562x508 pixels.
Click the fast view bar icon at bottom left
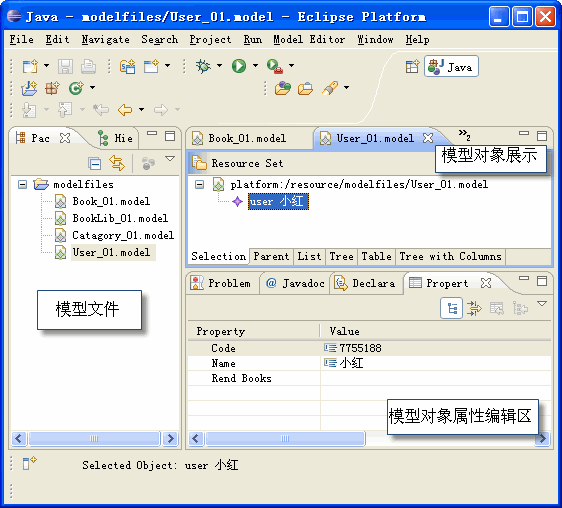[29, 463]
